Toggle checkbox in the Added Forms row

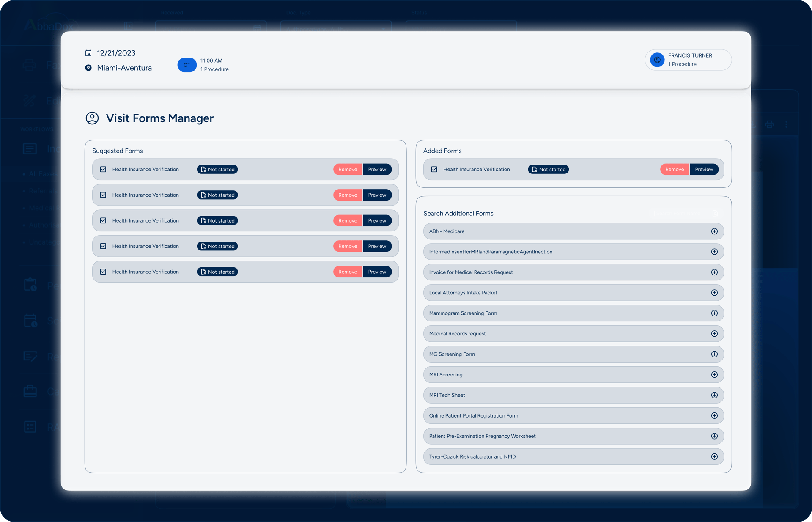point(434,170)
